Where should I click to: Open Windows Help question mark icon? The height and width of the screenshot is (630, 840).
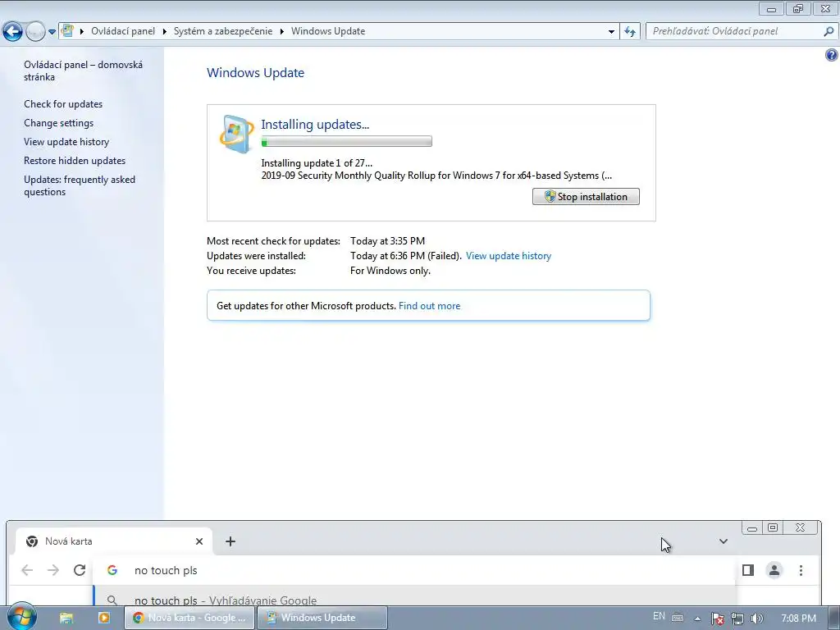pyautogui.click(x=832, y=55)
